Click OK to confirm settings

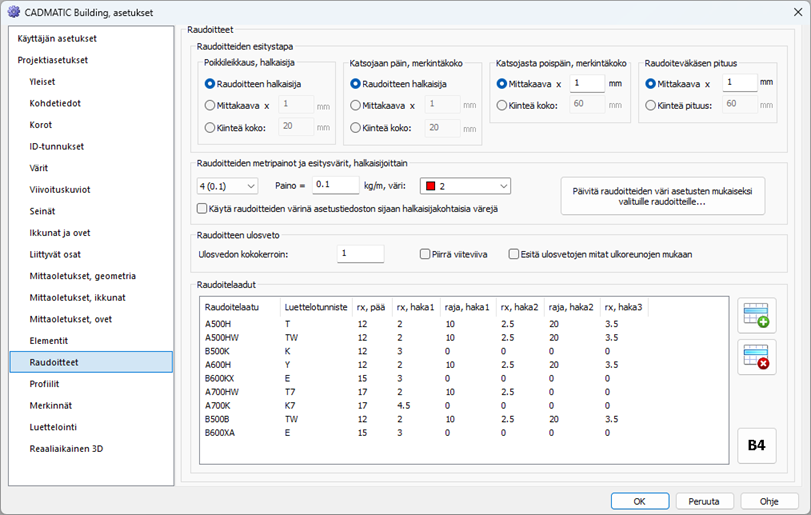pyautogui.click(x=640, y=501)
